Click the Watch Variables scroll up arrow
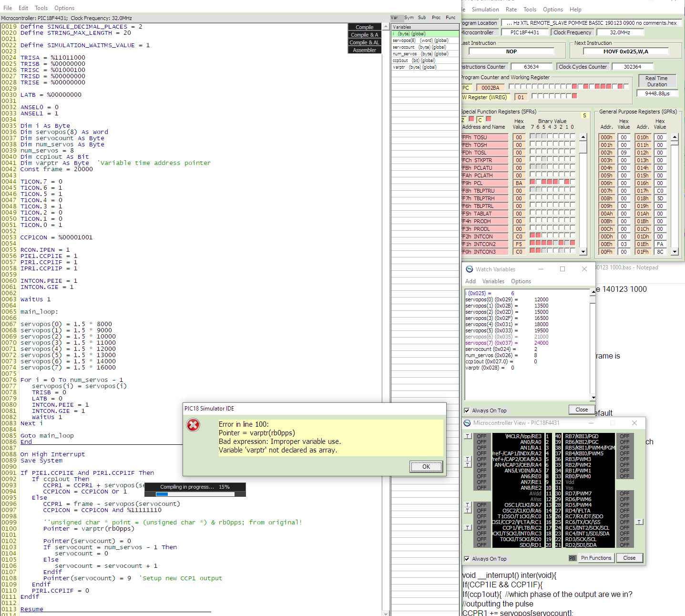 click(593, 291)
